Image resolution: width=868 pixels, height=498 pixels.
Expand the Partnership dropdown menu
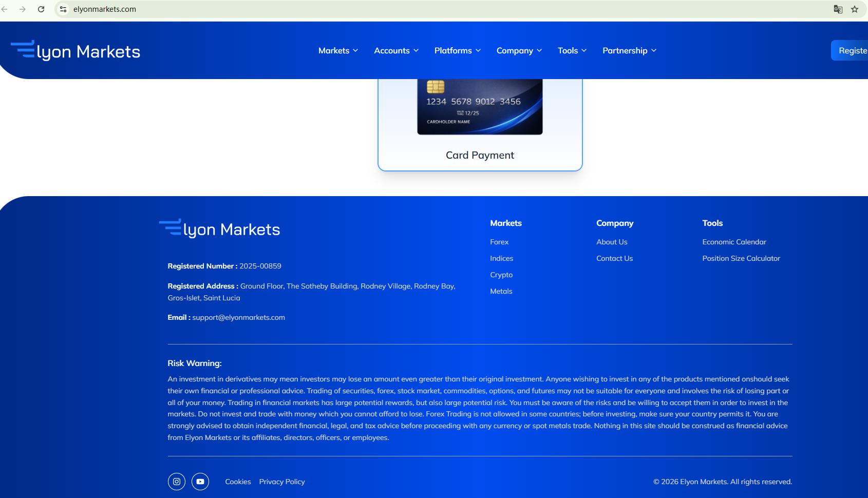click(629, 50)
